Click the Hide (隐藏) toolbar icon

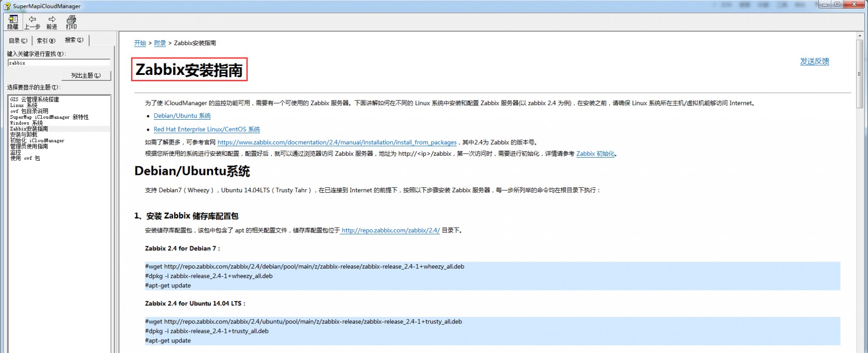(13, 22)
